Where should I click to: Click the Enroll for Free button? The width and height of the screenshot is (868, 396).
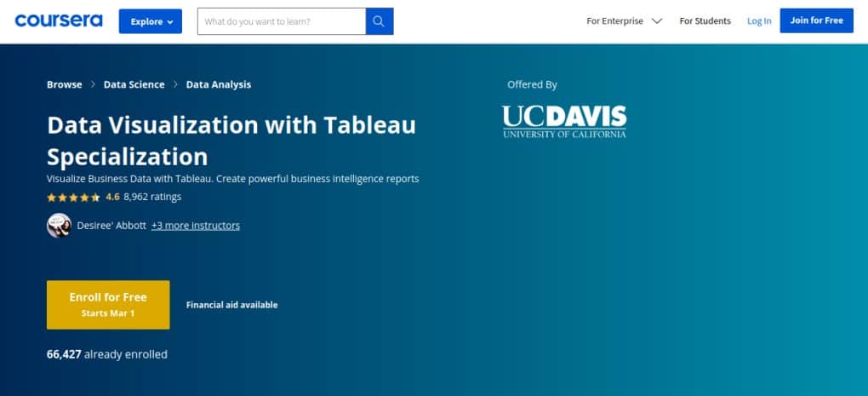108,305
